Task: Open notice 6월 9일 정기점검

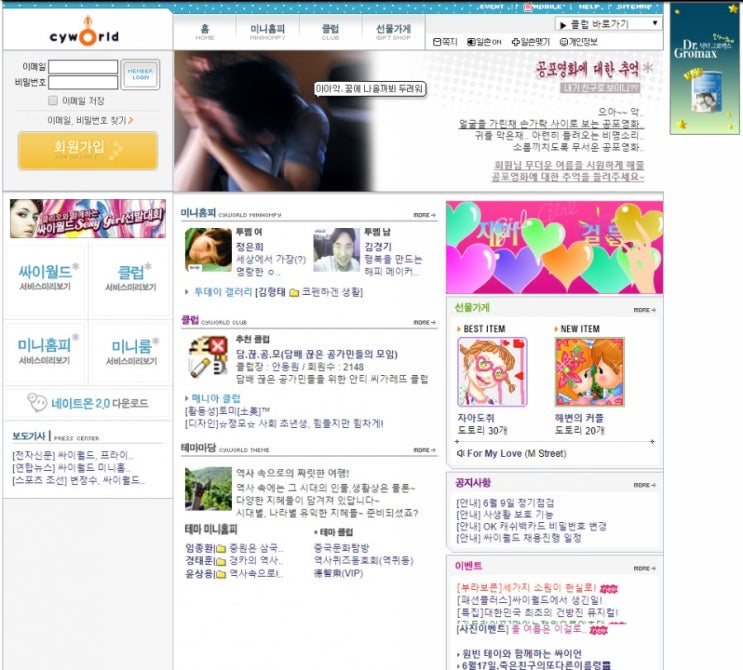Action: 505,503
